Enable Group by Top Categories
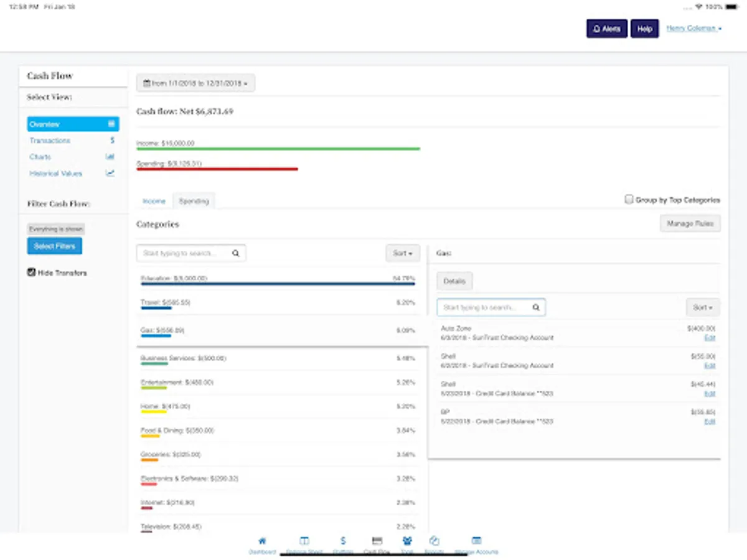 coord(629,199)
